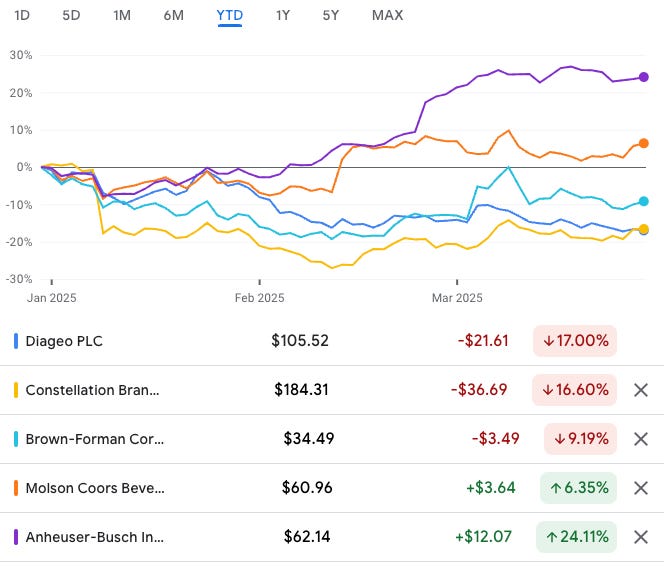This screenshot has height=572, width=664.
Task: Click the +$3.64 change value
Action: click(x=491, y=488)
